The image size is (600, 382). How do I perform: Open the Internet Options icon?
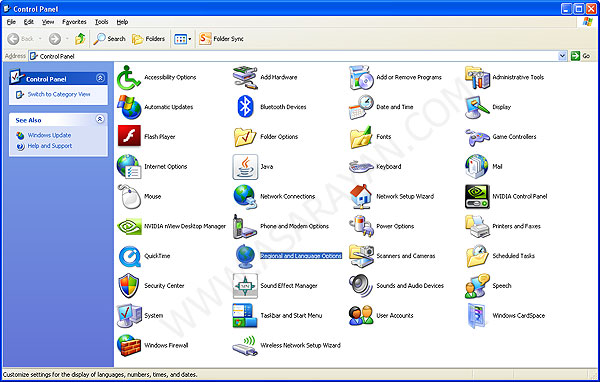coord(129,167)
